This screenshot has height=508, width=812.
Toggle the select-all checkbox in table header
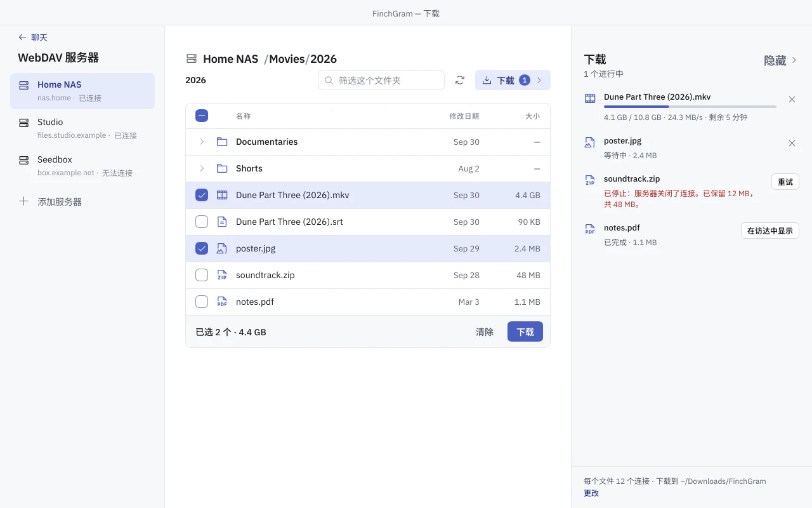click(x=202, y=116)
